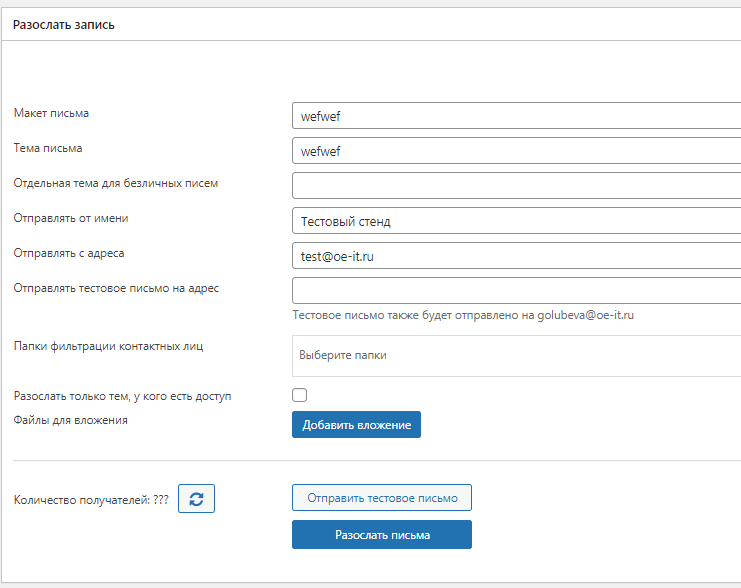Click the 'Файлы для вложения' label

point(70,420)
